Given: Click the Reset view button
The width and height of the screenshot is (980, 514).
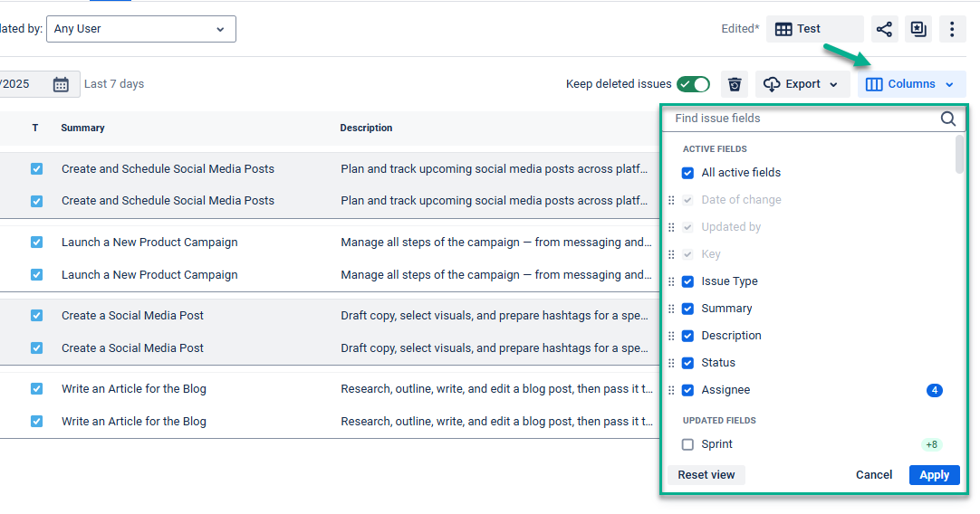Looking at the screenshot, I should tap(706, 475).
